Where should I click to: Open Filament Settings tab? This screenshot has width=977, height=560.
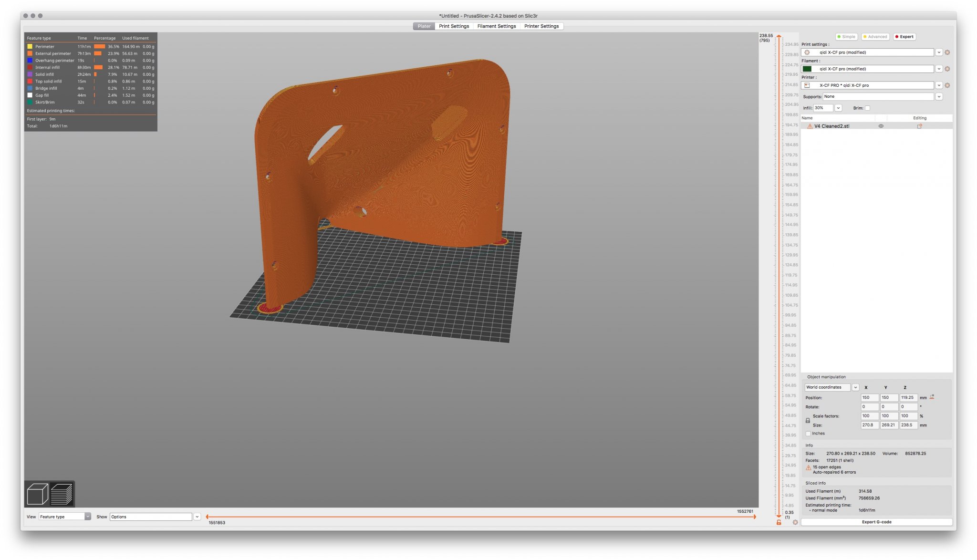(496, 26)
